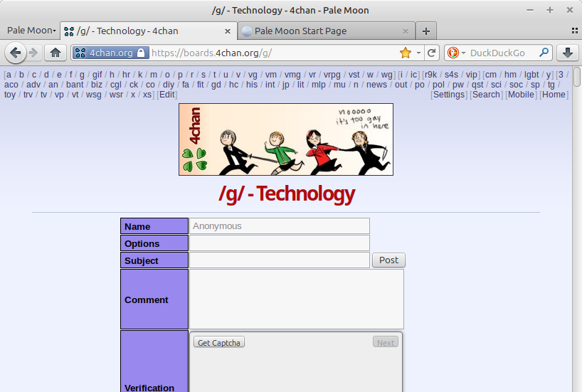Image resolution: width=582 pixels, height=392 pixels.
Task: Open the [Home] link
Action: [554, 95]
